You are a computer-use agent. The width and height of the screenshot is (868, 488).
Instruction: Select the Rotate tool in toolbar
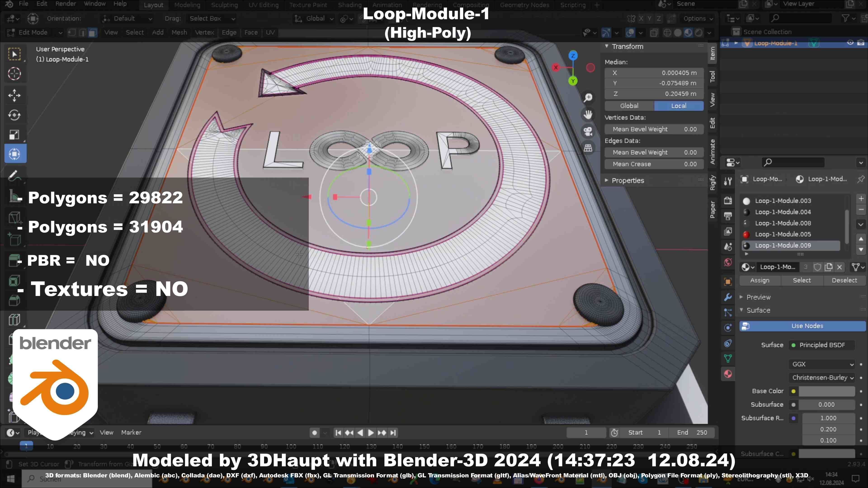click(x=14, y=115)
